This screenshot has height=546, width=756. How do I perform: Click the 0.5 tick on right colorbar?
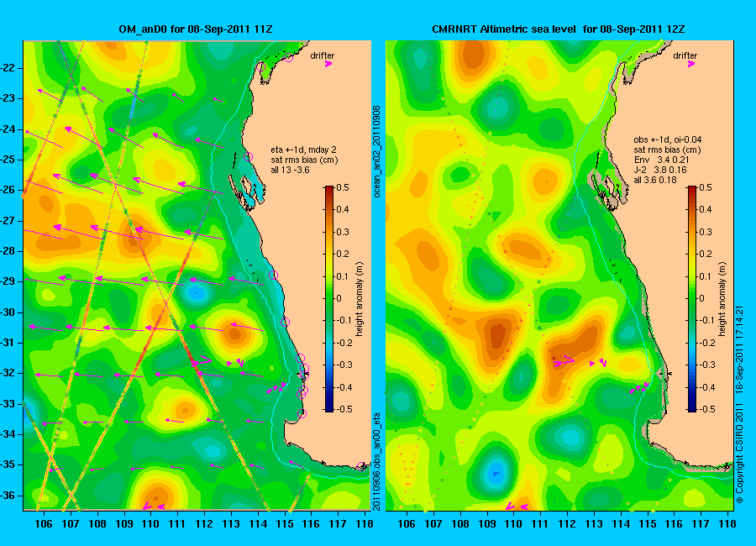tap(706, 187)
